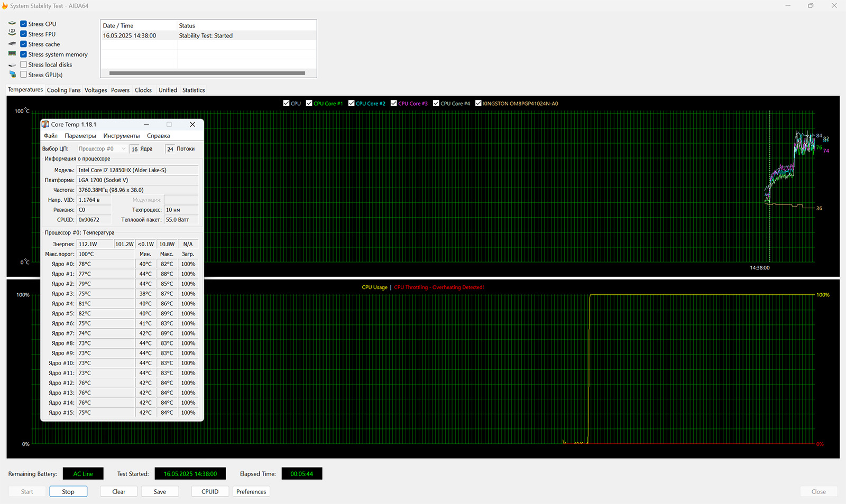Open the Инструменты menu in Core Temp
The image size is (846, 504).
click(x=122, y=136)
